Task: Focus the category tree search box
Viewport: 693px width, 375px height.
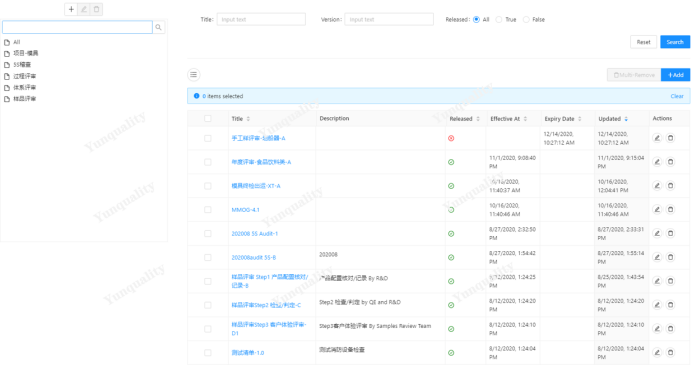Action: pyautogui.click(x=77, y=27)
